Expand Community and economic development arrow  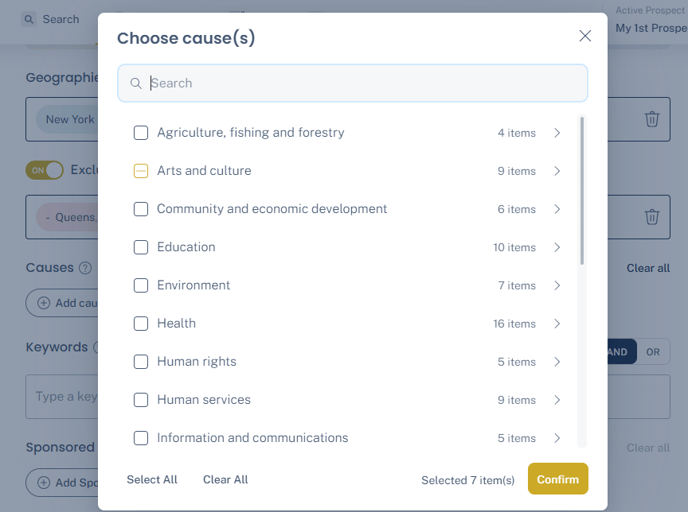coord(557,209)
